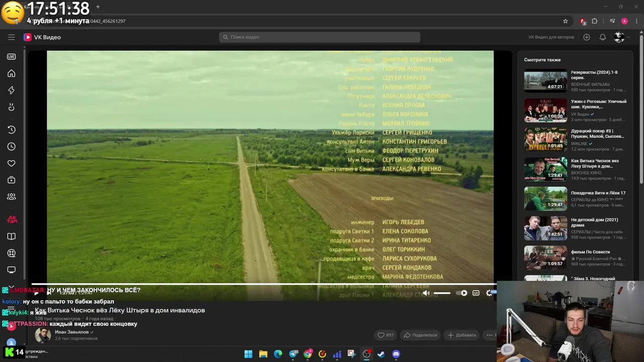Open the TV screen sidebar icon

coord(11,270)
